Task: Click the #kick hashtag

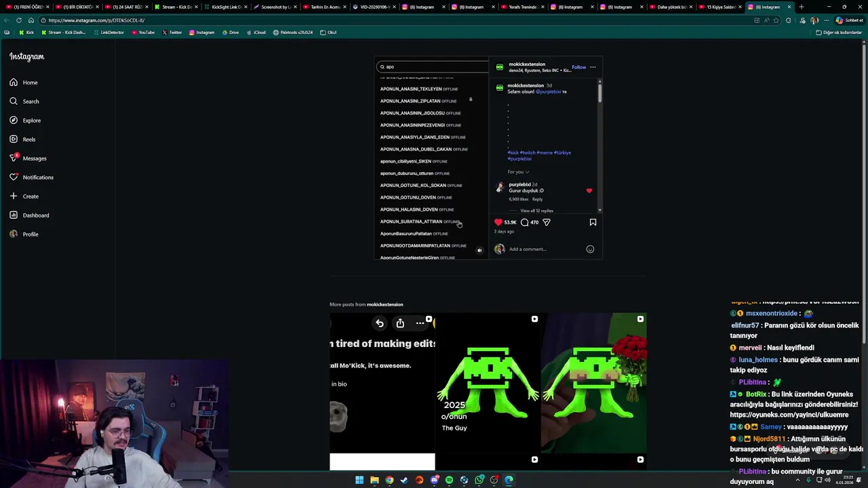Action: (x=513, y=152)
